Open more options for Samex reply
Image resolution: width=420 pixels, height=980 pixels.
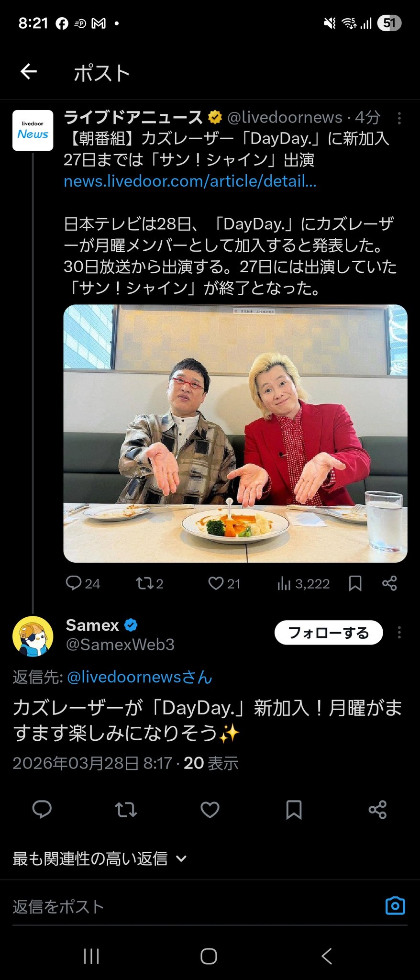(399, 633)
